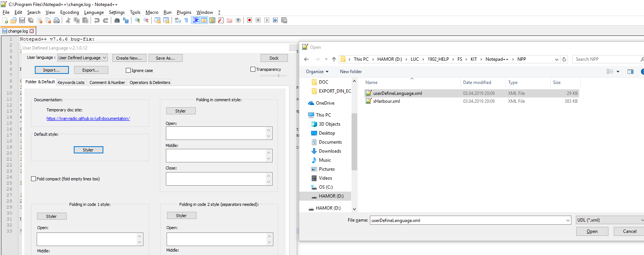Image resolution: width=644 pixels, height=255 pixels.
Task: Click the Redo toolbar icon
Action: pos(106,20)
